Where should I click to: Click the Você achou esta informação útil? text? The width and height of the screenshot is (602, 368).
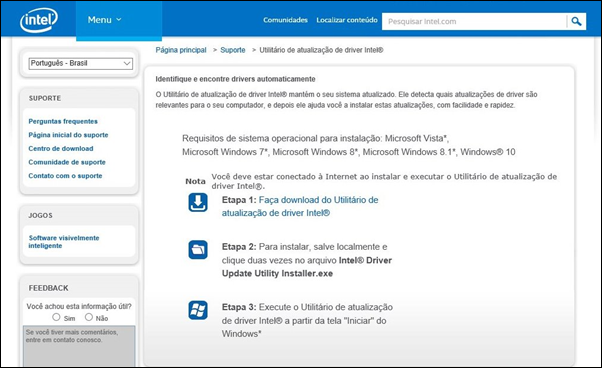(x=79, y=306)
